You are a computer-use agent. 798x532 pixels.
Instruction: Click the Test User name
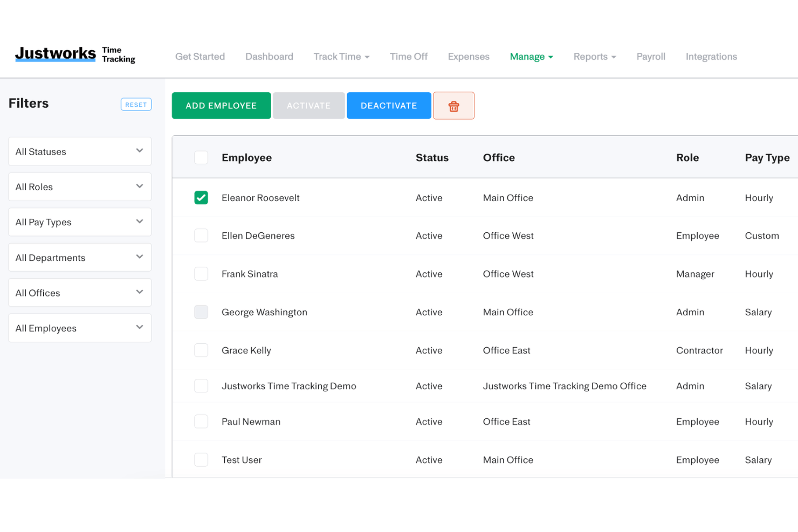(x=242, y=460)
